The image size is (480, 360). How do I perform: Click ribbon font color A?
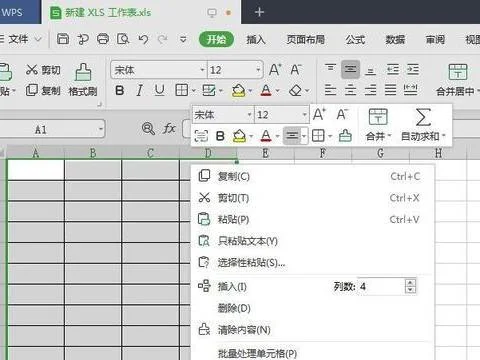click(266, 90)
